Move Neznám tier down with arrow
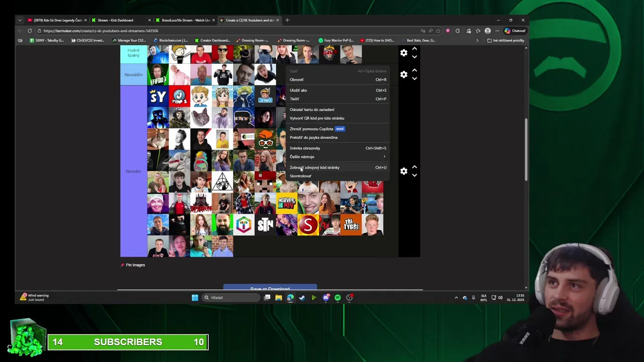 415,175
